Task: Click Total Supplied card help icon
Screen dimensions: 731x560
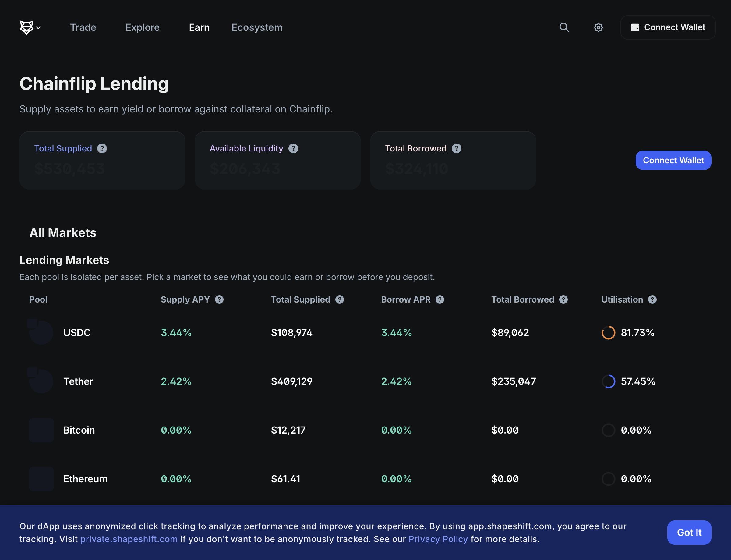Action: coord(102,148)
